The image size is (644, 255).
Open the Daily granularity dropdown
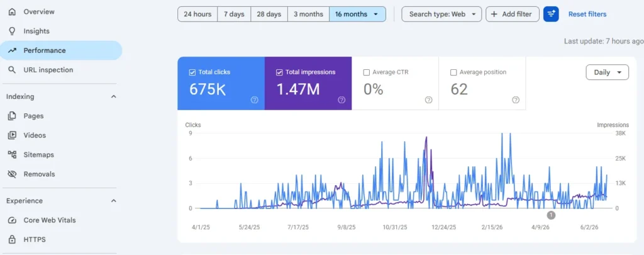607,72
